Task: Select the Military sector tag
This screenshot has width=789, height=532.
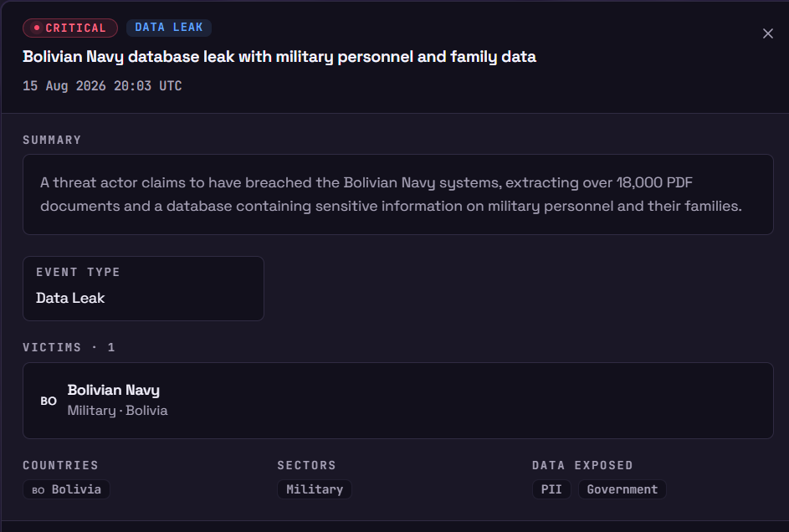Action: [x=315, y=489]
